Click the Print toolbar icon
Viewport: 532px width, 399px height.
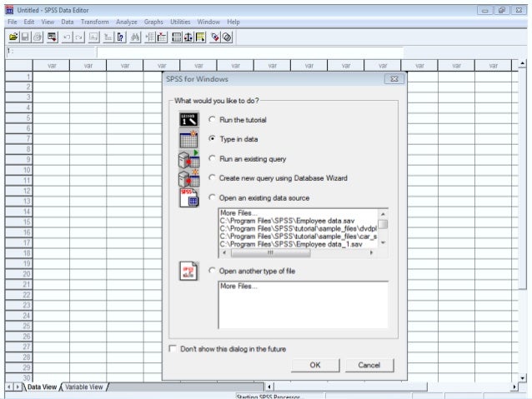click(38, 37)
